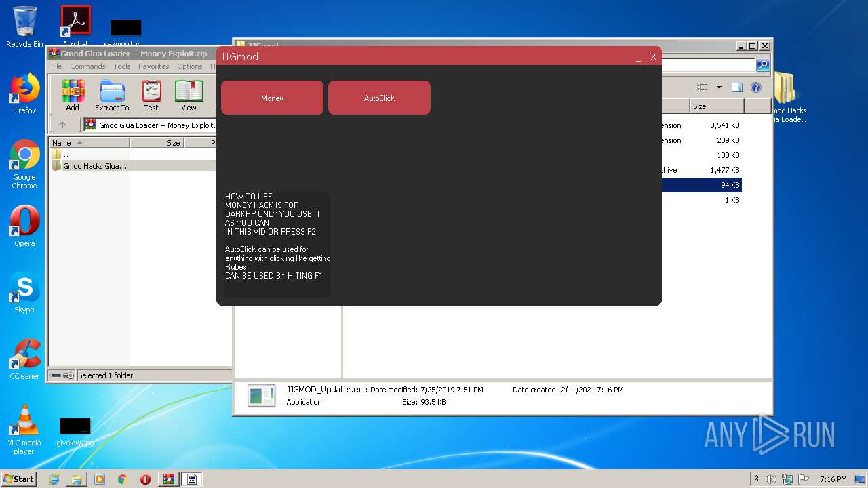The image size is (868, 488).
Task: Click Explorer change view icon
Action: pyautogui.click(x=703, y=87)
